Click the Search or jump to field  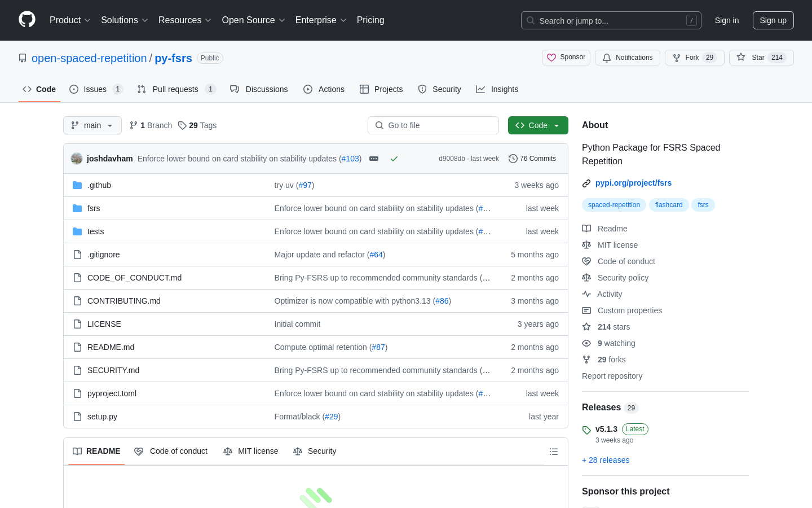(611, 20)
